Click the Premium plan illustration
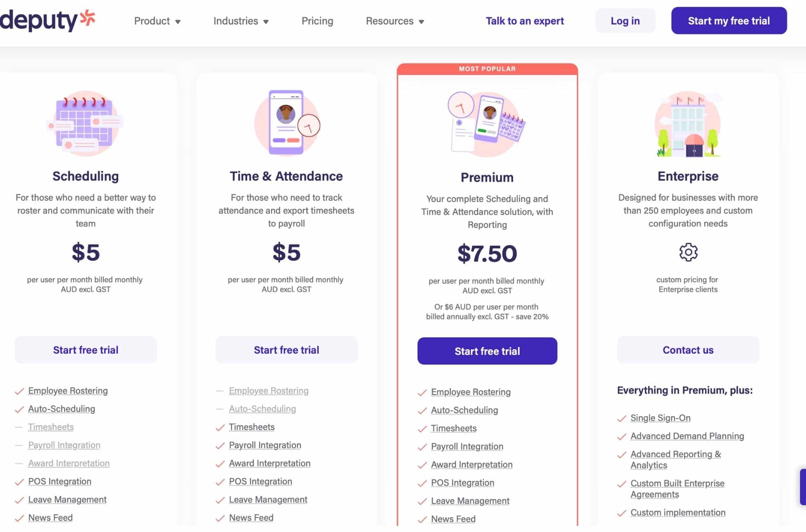This screenshot has height=532, width=806. (x=487, y=123)
